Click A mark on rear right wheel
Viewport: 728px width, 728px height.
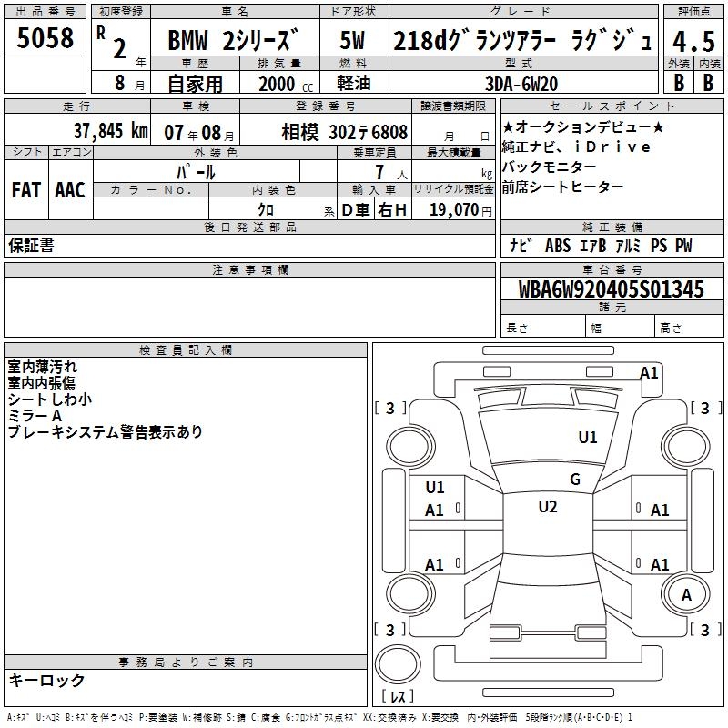(x=686, y=595)
